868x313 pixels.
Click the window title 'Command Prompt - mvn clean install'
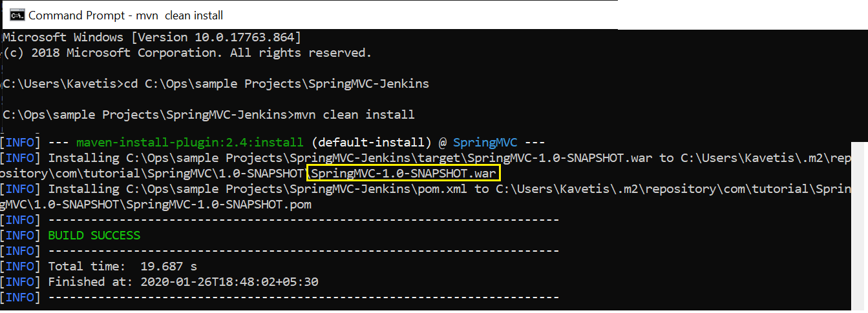coord(126,15)
